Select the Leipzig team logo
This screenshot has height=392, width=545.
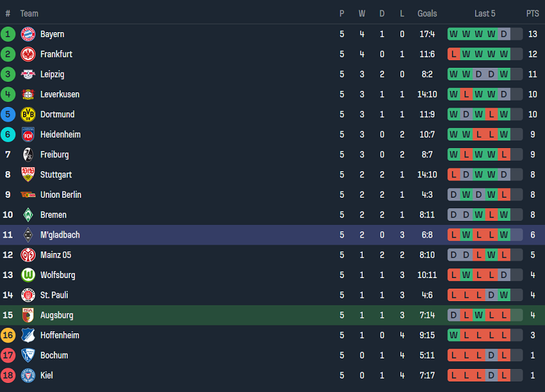28,74
